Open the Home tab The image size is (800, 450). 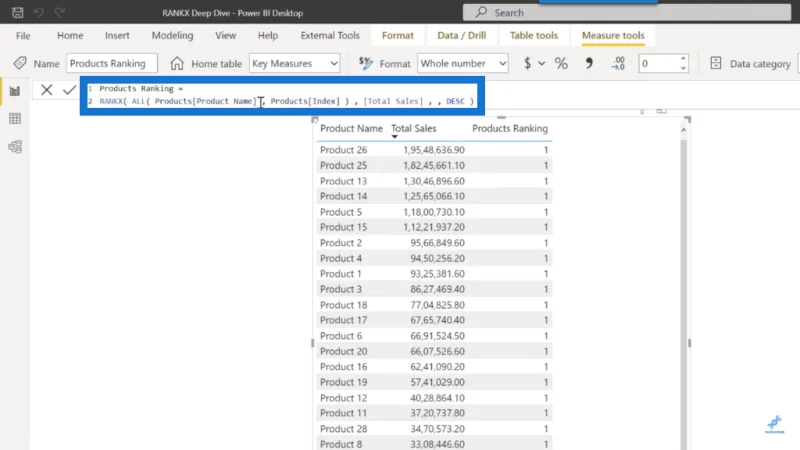click(70, 35)
